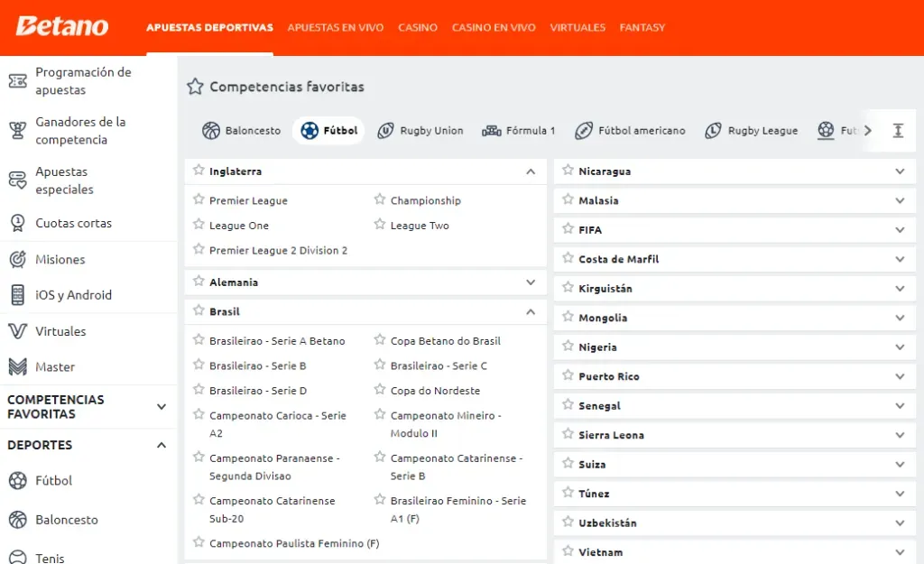Screen dimensions: 924x564
Task: Toggle favorite star for Brasileirao - Serie B
Action: (199, 365)
